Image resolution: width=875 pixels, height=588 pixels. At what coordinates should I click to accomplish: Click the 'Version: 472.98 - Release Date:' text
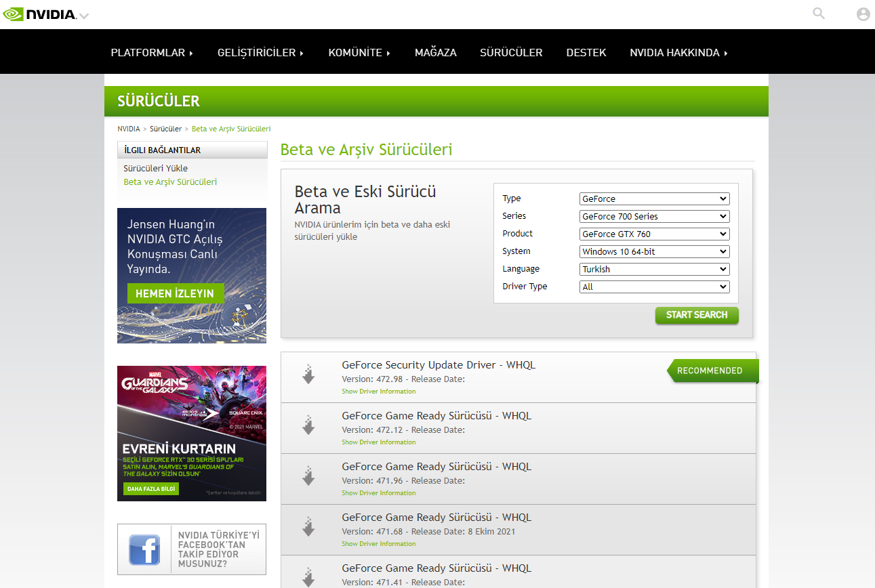click(403, 379)
